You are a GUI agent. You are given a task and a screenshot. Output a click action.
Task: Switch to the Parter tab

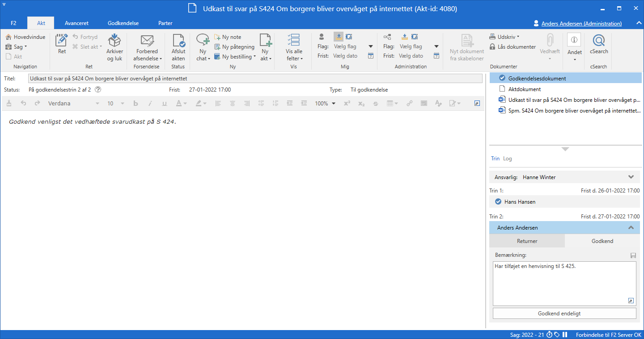(165, 23)
